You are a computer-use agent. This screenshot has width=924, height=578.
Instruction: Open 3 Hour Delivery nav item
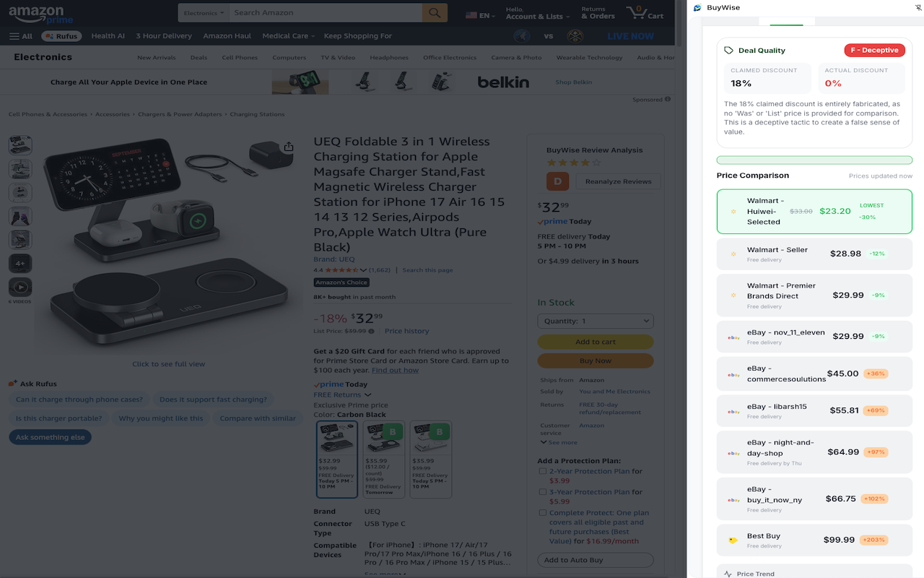pyautogui.click(x=164, y=36)
